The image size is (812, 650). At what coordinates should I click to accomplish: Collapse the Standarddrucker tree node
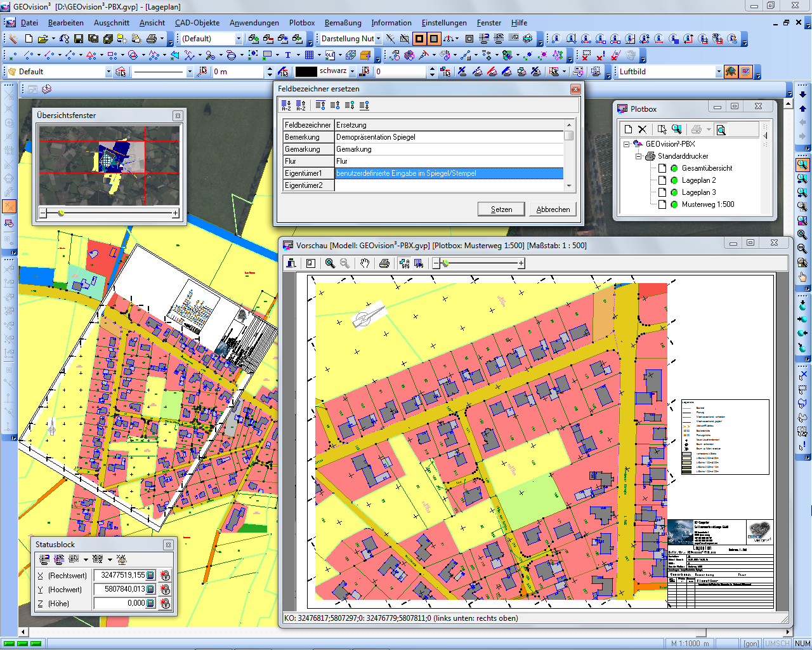(638, 156)
